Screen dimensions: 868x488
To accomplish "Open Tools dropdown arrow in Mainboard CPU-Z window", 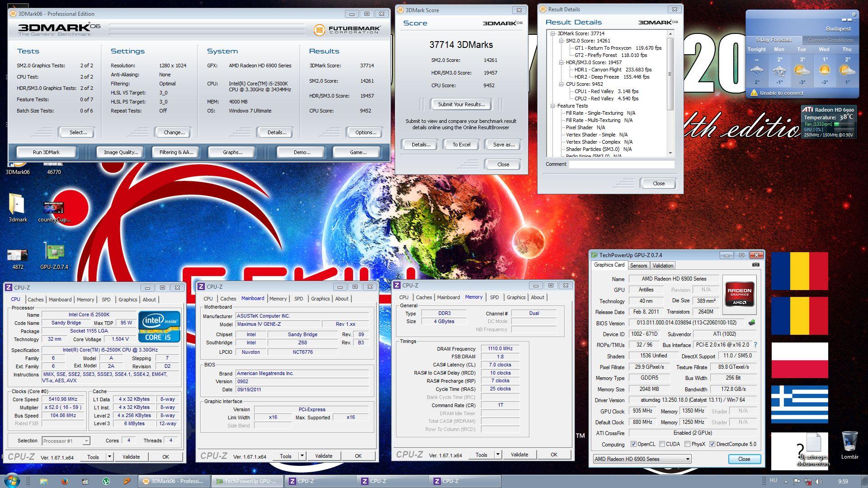I will (302, 456).
